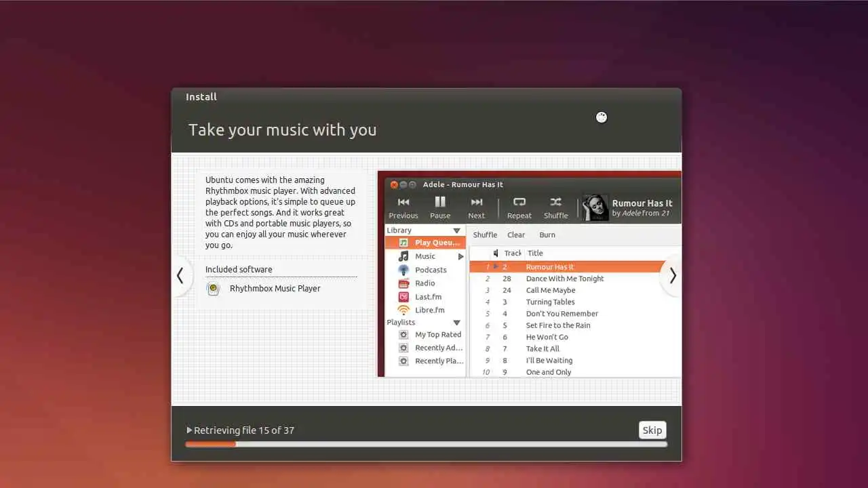Click the Rhythmbox Music Player label
The width and height of the screenshot is (868, 488).
(x=275, y=289)
